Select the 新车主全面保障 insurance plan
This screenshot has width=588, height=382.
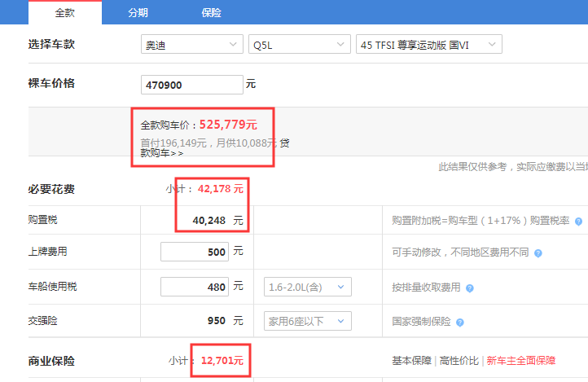[x=521, y=361]
